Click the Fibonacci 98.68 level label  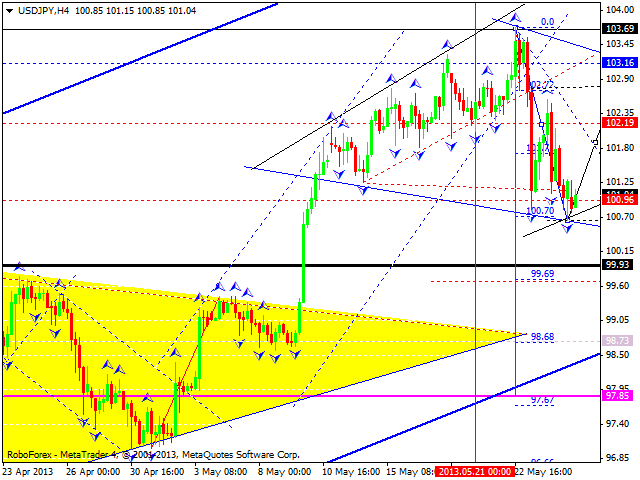[542, 337]
